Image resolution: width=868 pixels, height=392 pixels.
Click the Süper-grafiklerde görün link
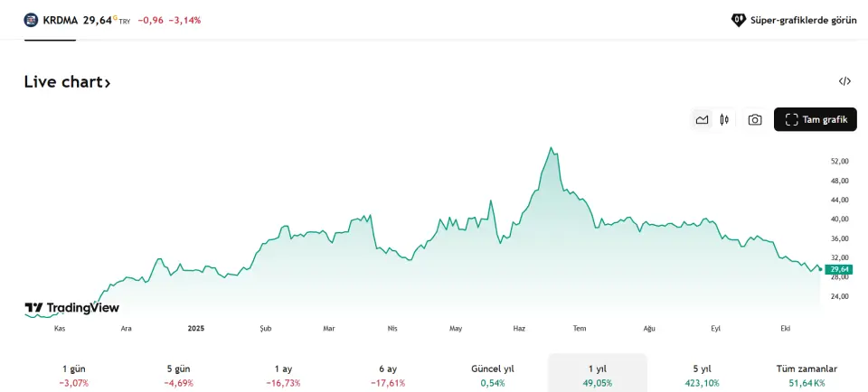point(801,19)
